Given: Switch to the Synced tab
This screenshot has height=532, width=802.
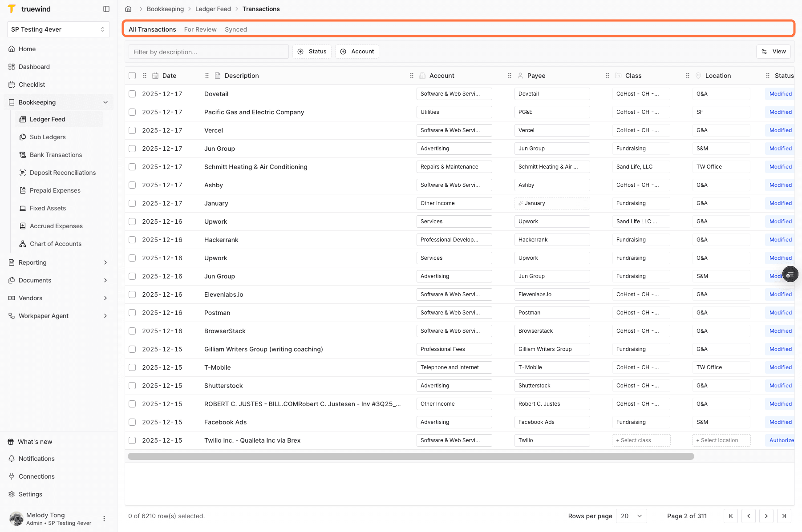Looking at the screenshot, I should pos(236,29).
